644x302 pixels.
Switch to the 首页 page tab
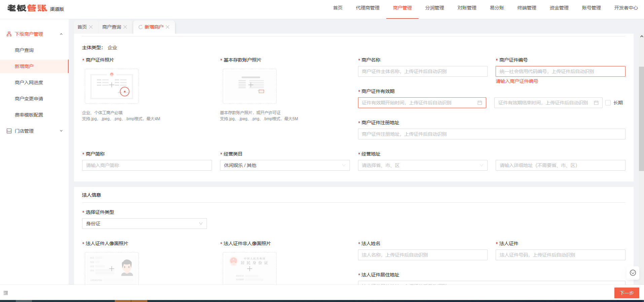(x=82, y=27)
